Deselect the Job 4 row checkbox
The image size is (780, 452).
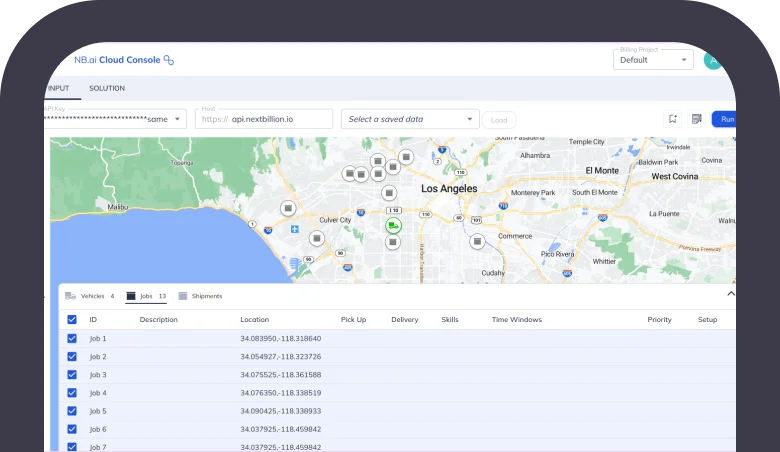coord(71,393)
